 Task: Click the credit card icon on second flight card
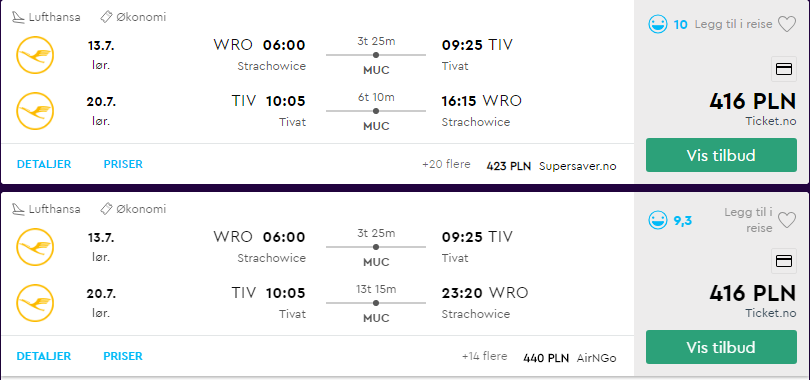(784, 261)
